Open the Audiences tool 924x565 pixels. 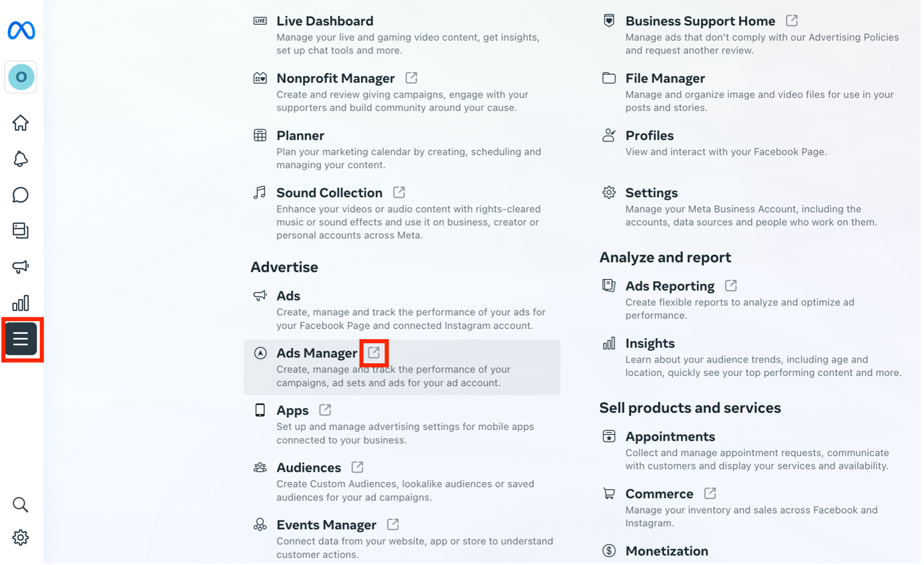(308, 467)
